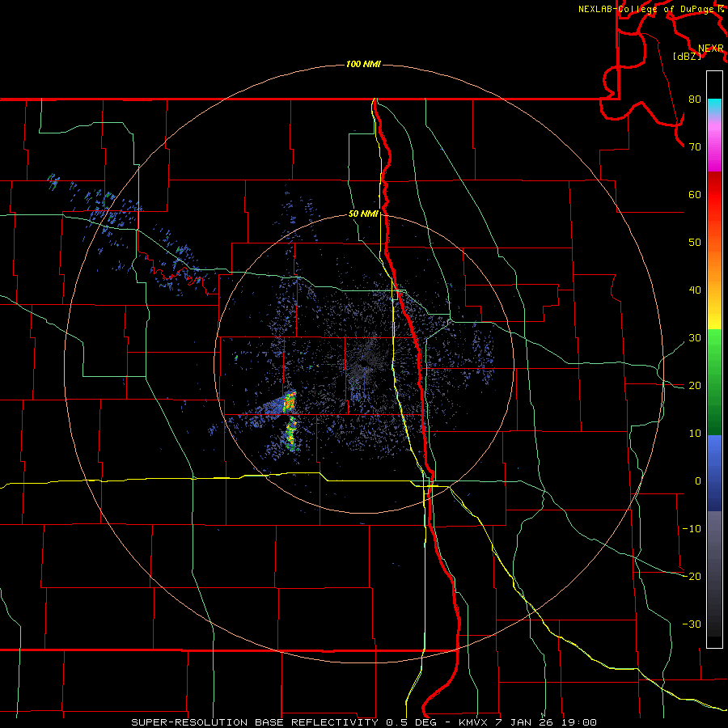This screenshot has height=728, width=728.
Task: Click the blue segment of the dBZ color bar
Action: (x=714, y=473)
